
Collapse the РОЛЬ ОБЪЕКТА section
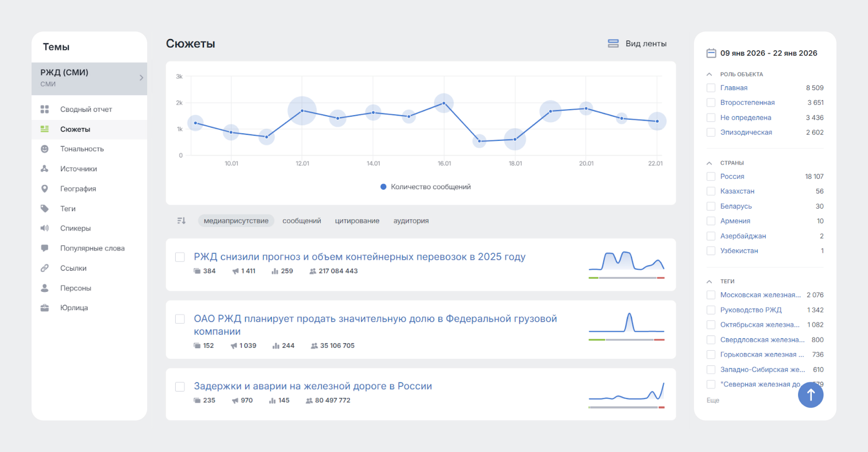pyautogui.click(x=709, y=74)
